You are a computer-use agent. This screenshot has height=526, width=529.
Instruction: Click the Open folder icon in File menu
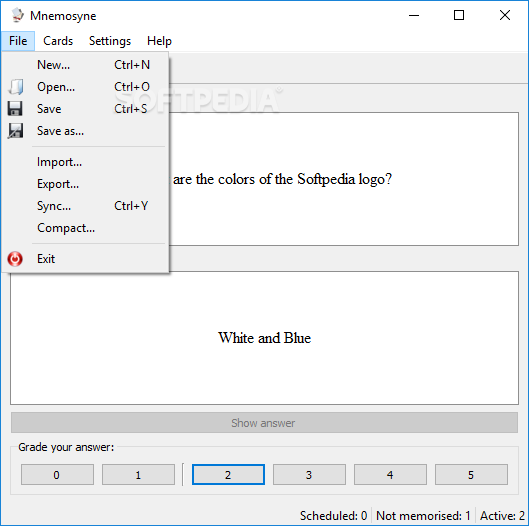(x=16, y=87)
